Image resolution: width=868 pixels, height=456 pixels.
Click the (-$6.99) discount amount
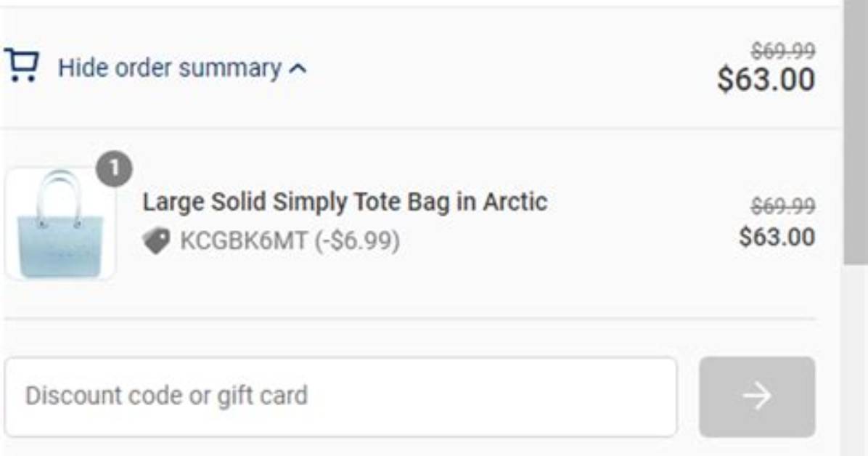pyautogui.click(x=357, y=241)
